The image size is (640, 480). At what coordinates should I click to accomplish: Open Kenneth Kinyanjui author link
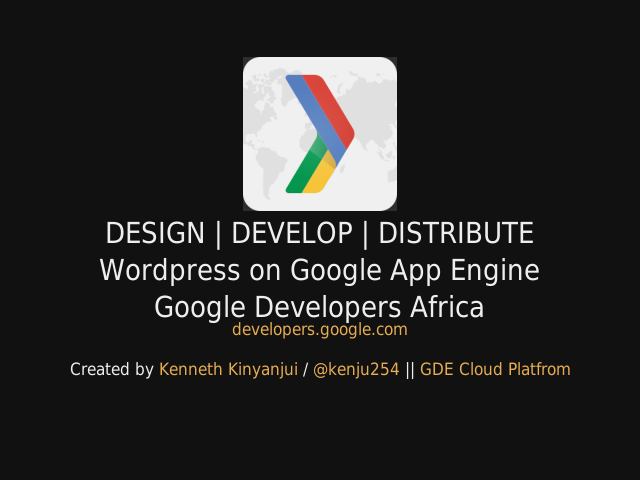pos(229,369)
